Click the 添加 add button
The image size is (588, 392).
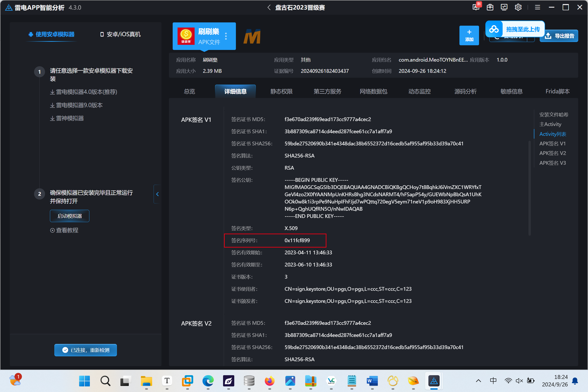click(469, 35)
